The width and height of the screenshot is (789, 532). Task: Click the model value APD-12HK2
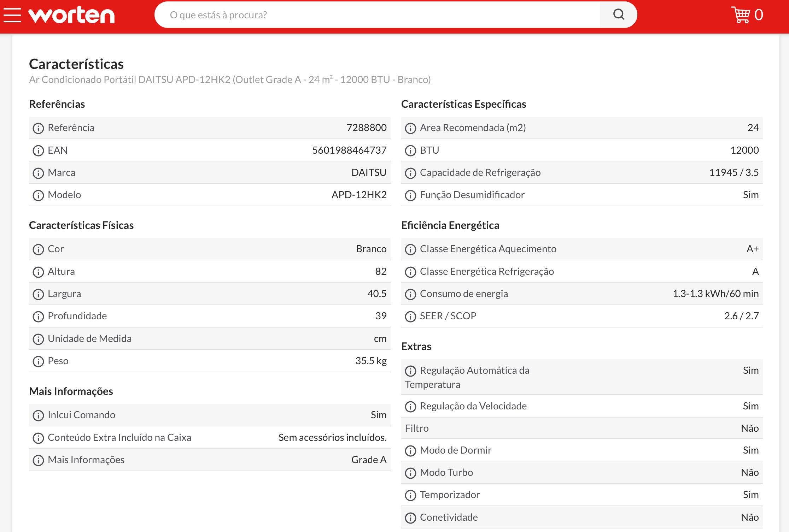(359, 195)
